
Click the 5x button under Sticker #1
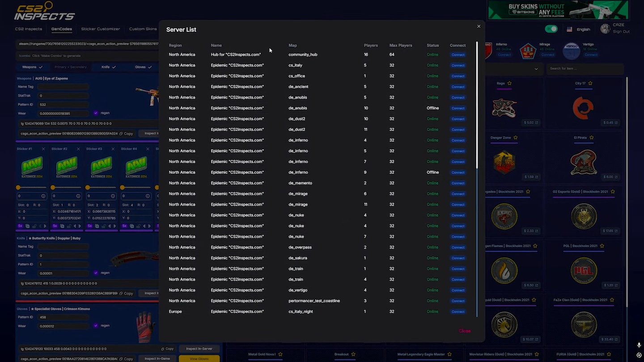pyautogui.click(x=20, y=226)
